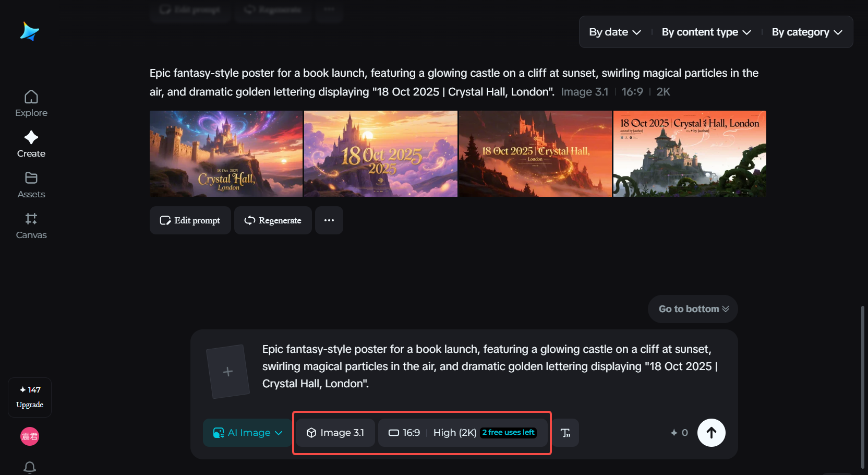The width and height of the screenshot is (868, 475).
Task: Open the Canvas editor
Action: tap(31, 225)
